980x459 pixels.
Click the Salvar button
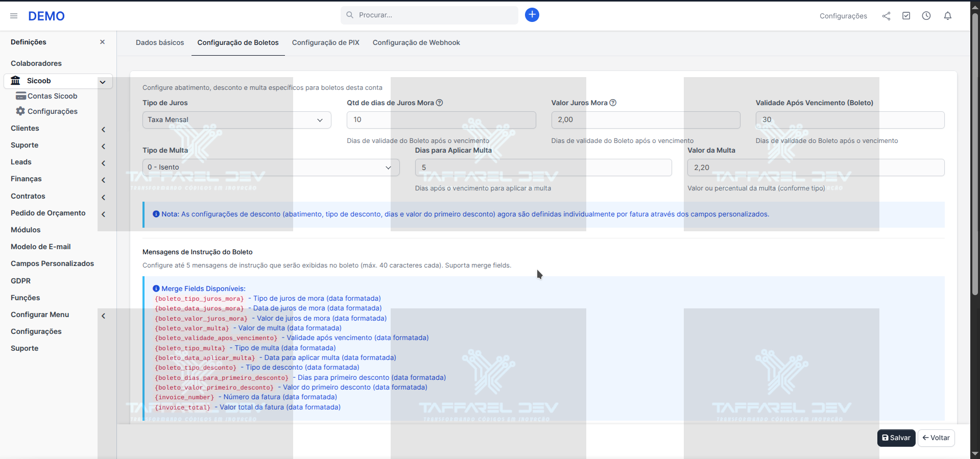pos(896,438)
